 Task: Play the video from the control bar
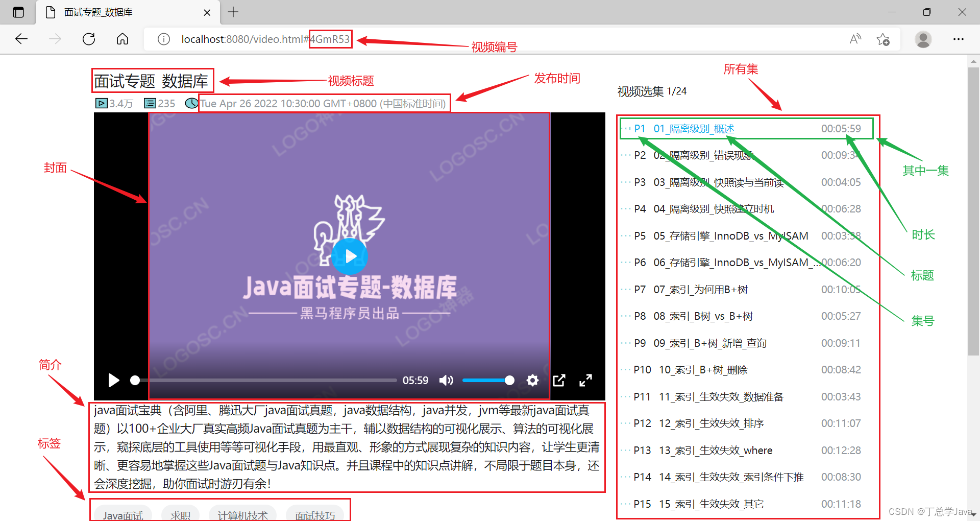(x=114, y=380)
